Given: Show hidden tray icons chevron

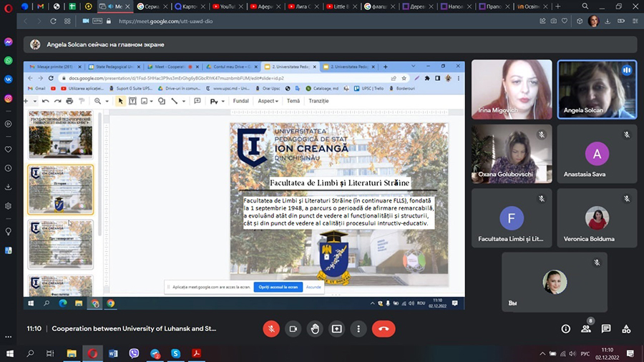Looking at the screenshot, I should click(542, 353).
